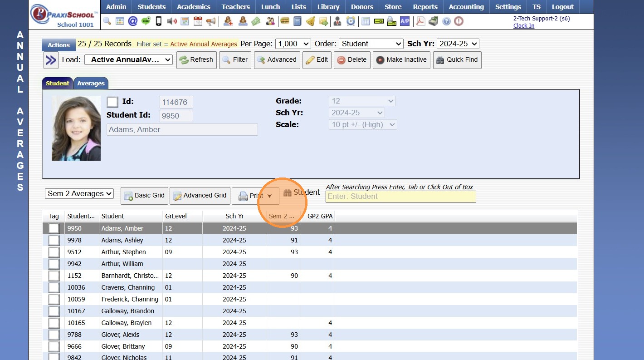Switch to the Averages tab

(91, 84)
